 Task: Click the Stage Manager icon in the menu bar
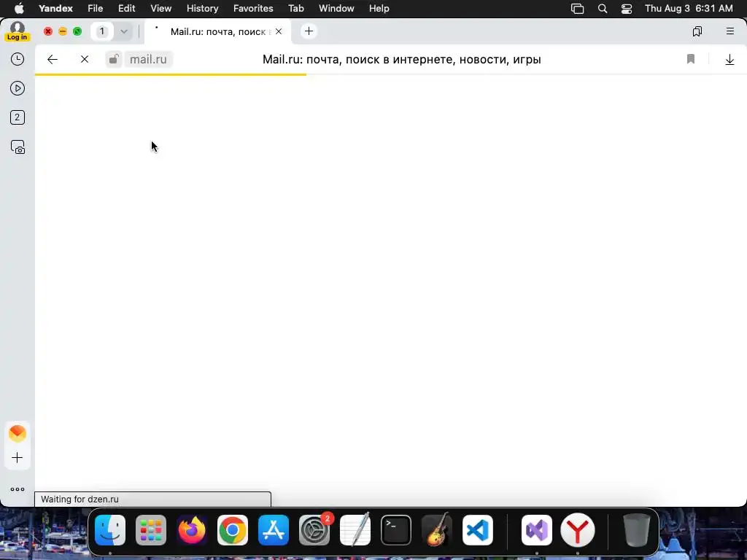click(x=578, y=9)
